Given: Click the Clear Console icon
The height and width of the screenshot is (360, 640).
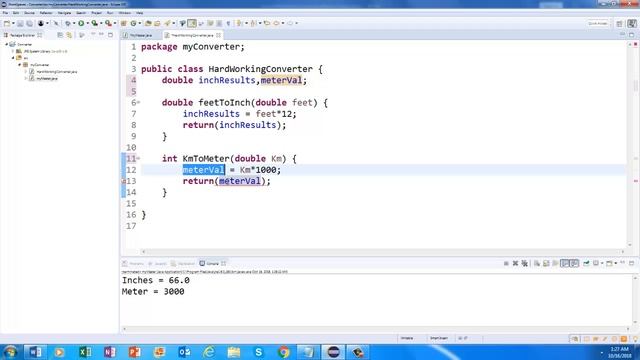Looking at the screenshot, I should [x=537, y=263].
